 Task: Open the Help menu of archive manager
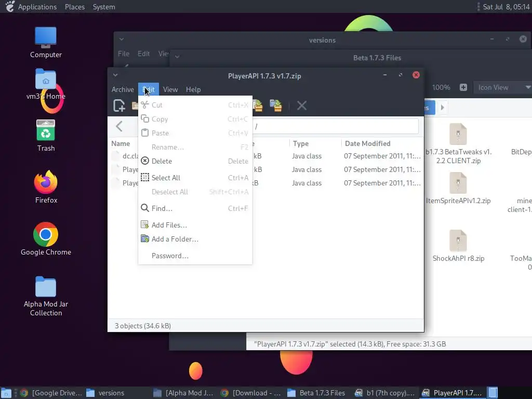pyautogui.click(x=193, y=89)
